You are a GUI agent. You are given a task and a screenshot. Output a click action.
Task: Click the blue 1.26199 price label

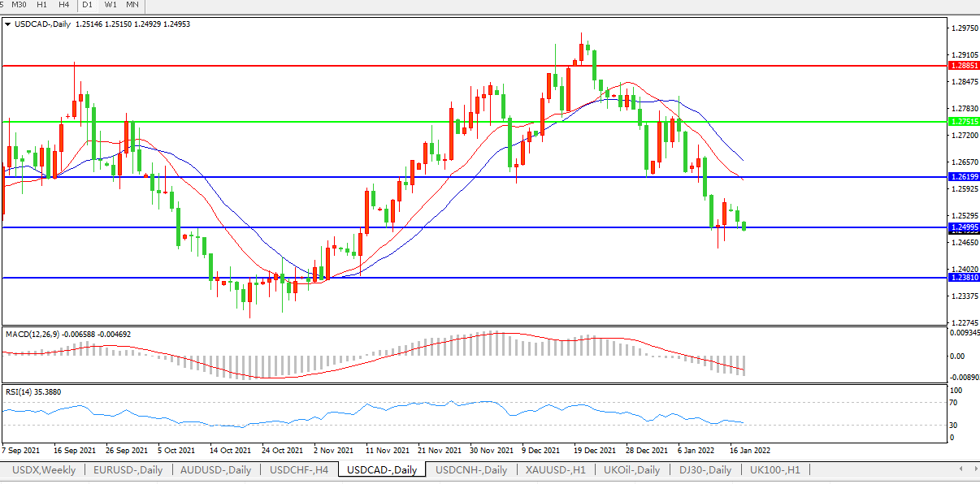pyautogui.click(x=964, y=176)
